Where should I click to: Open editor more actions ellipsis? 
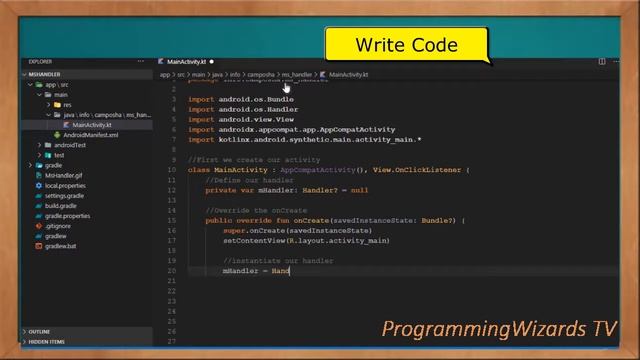click(x=616, y=61)
